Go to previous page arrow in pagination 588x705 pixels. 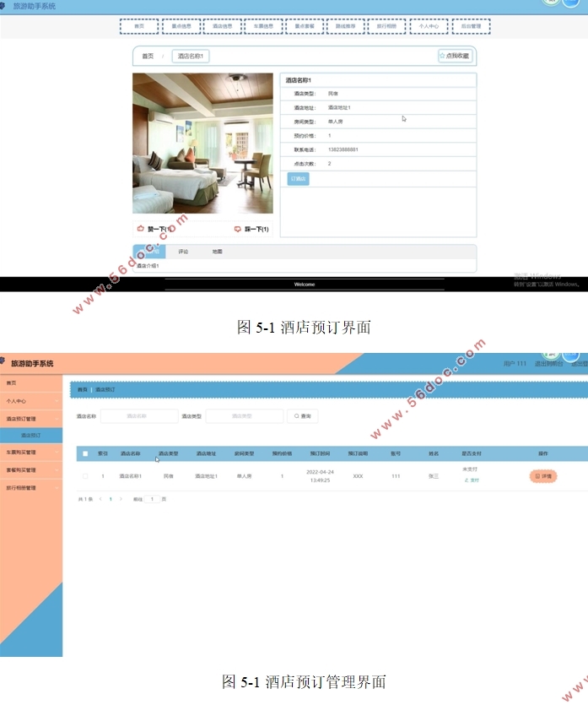coord(100,499)
